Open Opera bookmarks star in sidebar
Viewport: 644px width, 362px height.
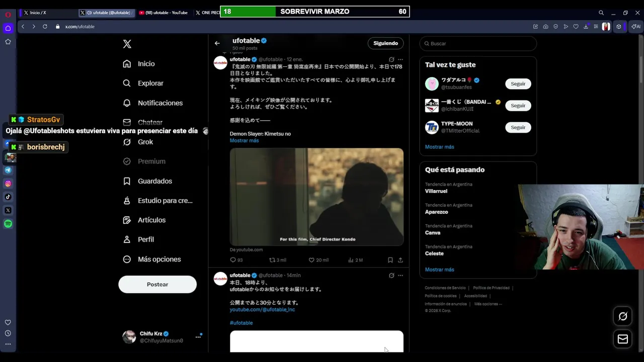coord(8,42)
